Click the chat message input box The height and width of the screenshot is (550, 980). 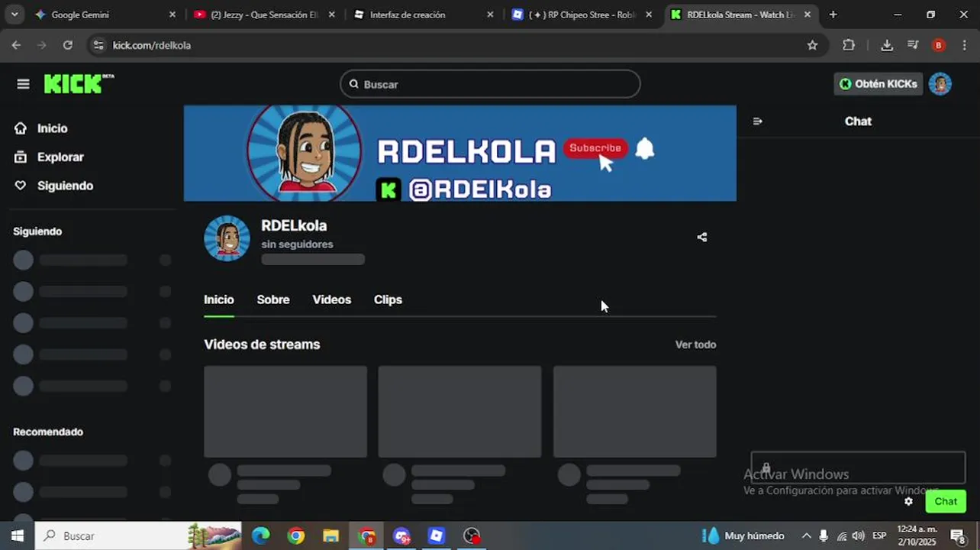[x=859, y=467]
